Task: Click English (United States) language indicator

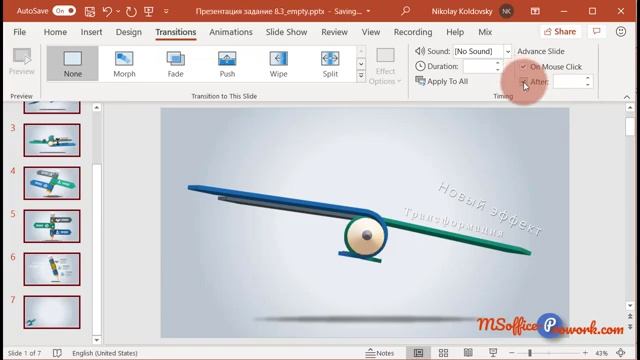Action: pyautogui.click(x=104, y=353)
